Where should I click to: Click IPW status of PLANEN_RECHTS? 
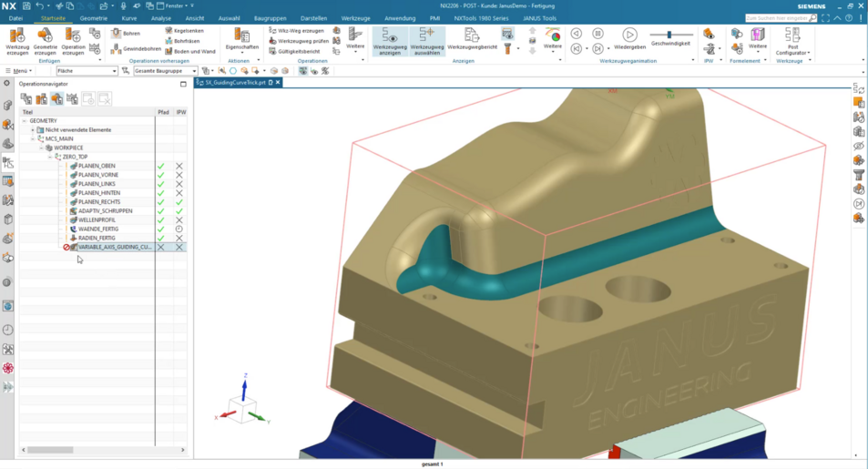(x=179, y=202)
